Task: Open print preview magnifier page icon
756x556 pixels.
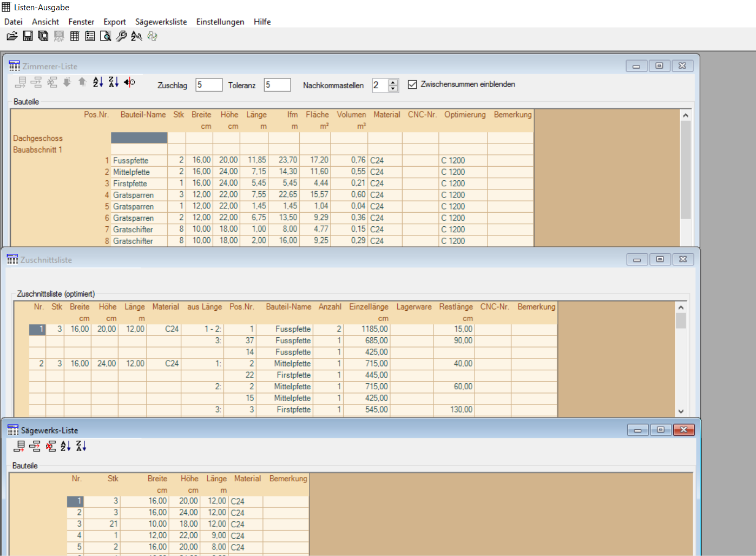Action: click(106, 36)
